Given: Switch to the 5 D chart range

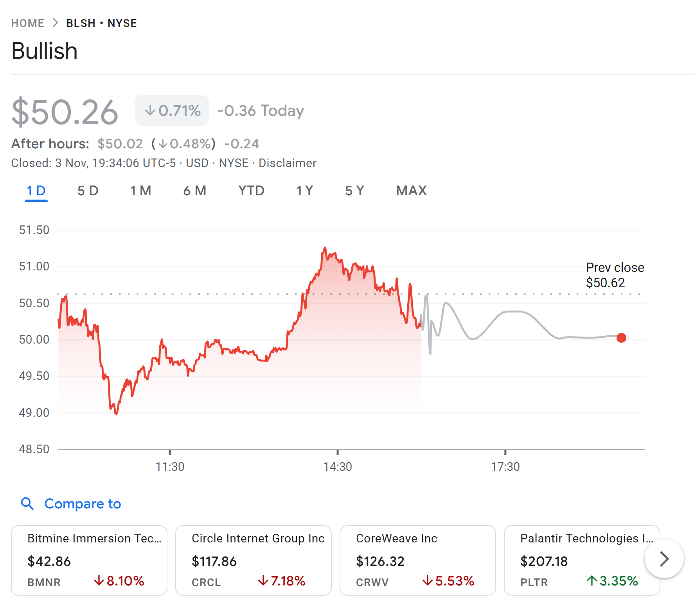Looking at the screenshot, I should 88,191.
